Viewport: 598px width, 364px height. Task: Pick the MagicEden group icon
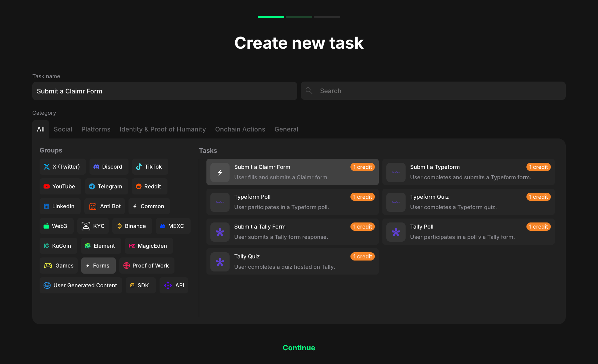[x=132, y=246]
